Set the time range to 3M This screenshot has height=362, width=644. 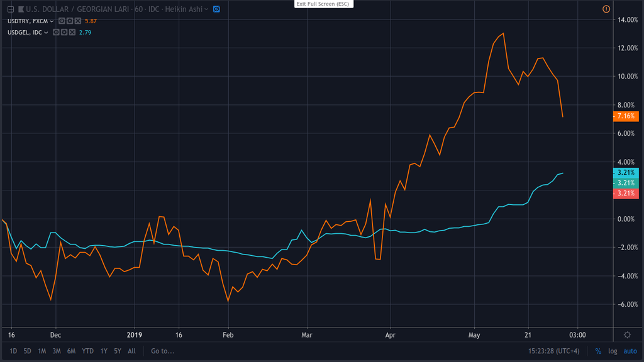(57, 351)
